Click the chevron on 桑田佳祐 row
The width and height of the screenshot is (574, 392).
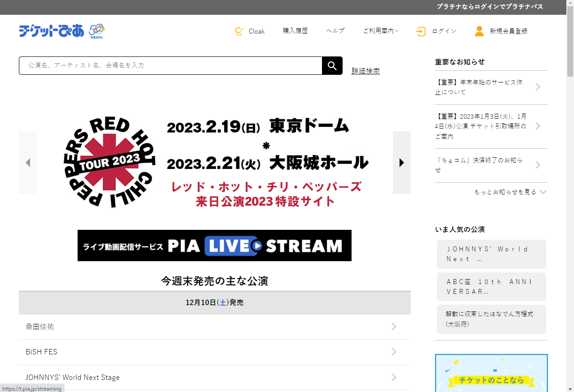[x=394, y=327]
